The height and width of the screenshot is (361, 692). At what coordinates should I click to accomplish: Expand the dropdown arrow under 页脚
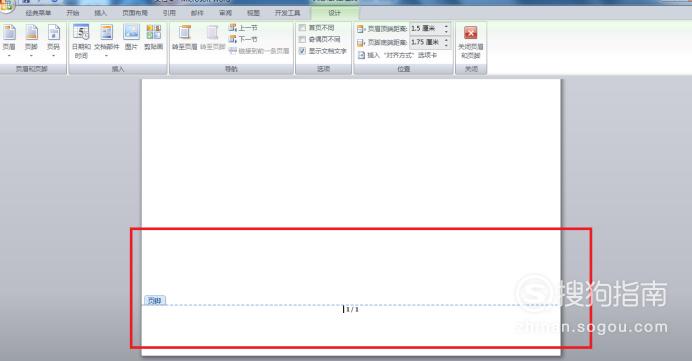click(31, 56)
